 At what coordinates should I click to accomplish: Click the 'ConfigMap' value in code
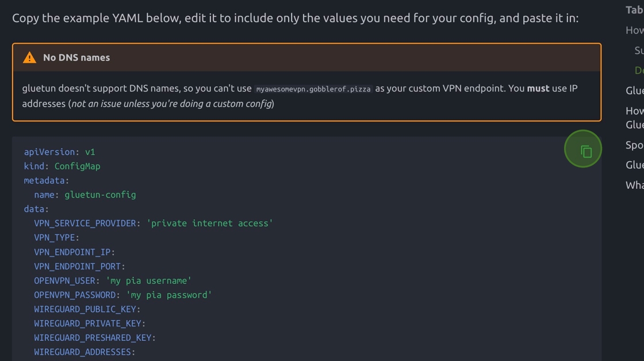77,166
